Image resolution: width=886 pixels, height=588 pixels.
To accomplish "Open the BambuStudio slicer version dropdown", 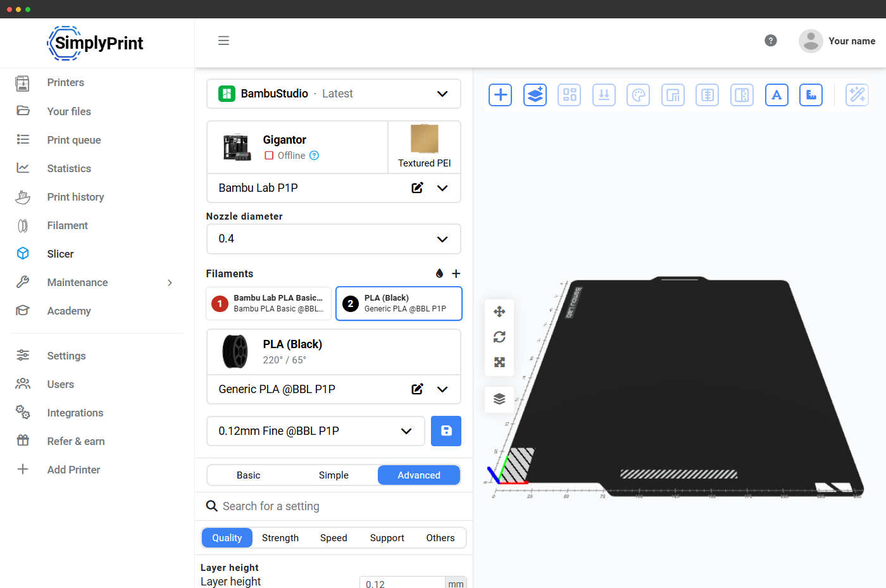I will [x=334, y=94].
